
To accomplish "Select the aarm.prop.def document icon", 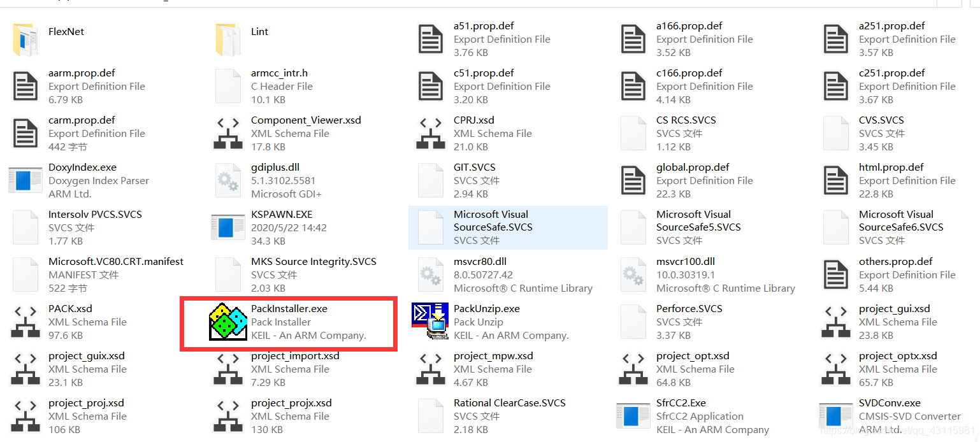I will pos(25,87).
